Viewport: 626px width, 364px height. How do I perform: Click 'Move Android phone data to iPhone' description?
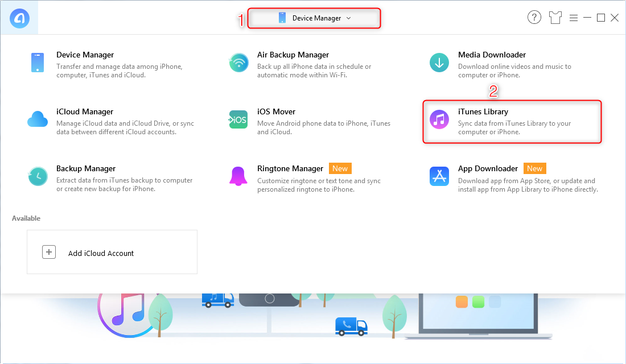coord(324,128)
